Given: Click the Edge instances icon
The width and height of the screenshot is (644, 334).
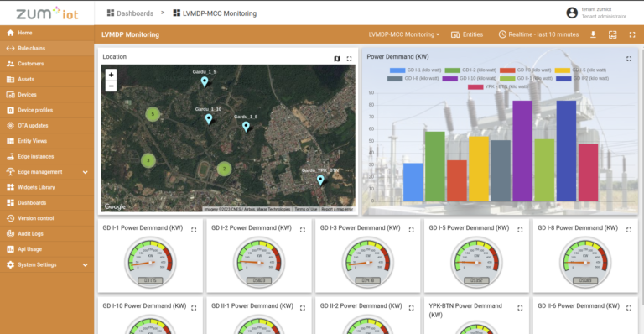Looking at the screenshot, I should (x=10, y=157).
